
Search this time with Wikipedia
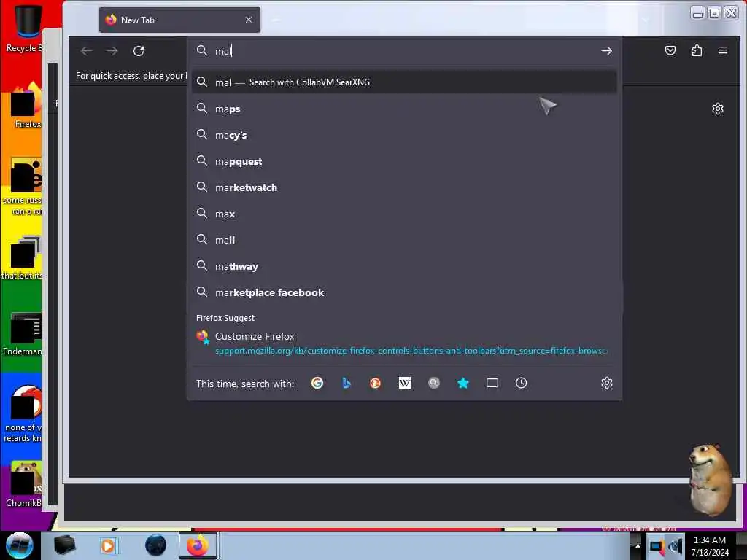[404, 383]
